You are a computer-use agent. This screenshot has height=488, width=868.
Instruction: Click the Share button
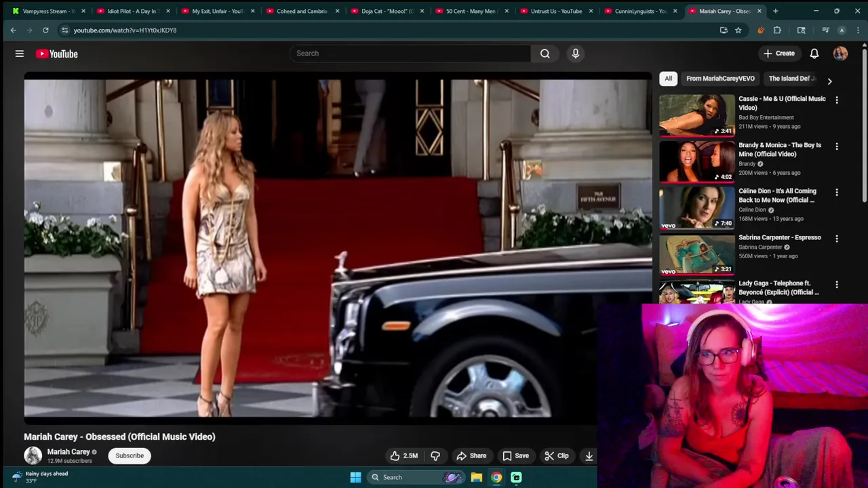click(x=471, y=455)
